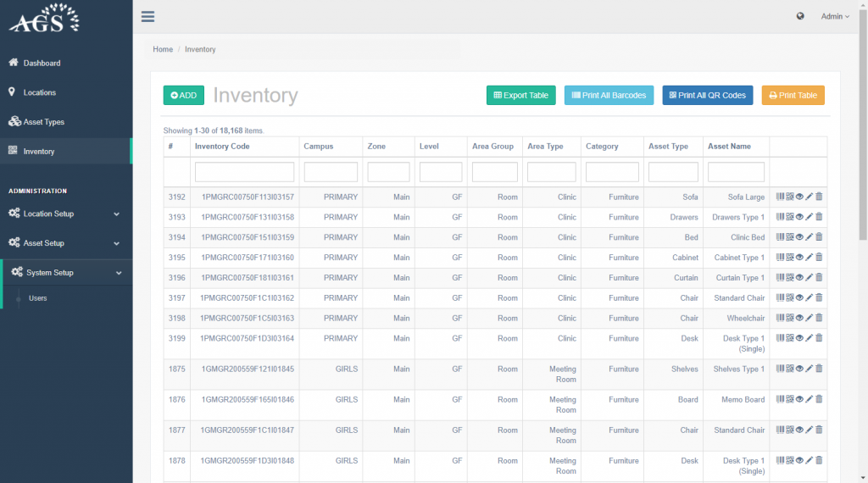Screen dimensions: 868x483
Task: Click the globe language icon in header
Action: pos(800,16)
